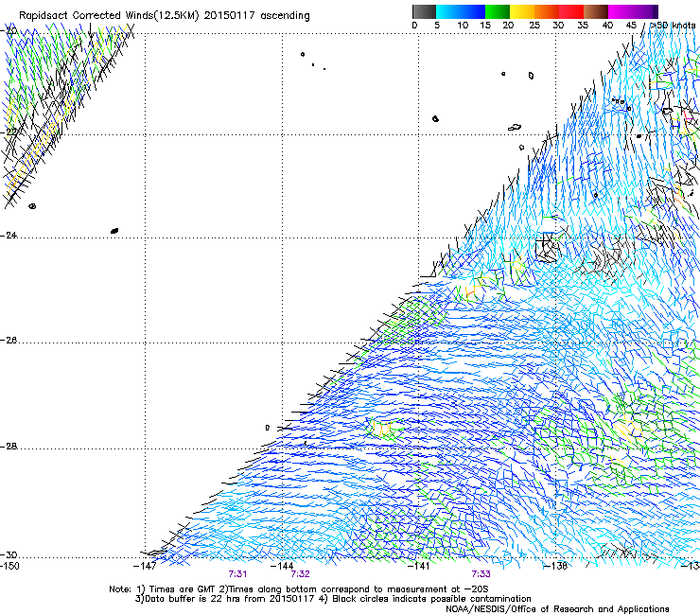Click the orange wind barb cluster near -142, -27.6
The height and width of the screenshot is (615, 700).
pos(381,429)
